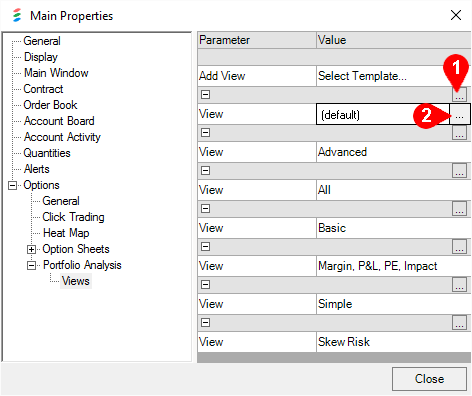Image resolution: width=472 pixels, height=396 pixels.
Task: Click the ellipsis button above Margin, P&L view
Action: click(459, 247)
